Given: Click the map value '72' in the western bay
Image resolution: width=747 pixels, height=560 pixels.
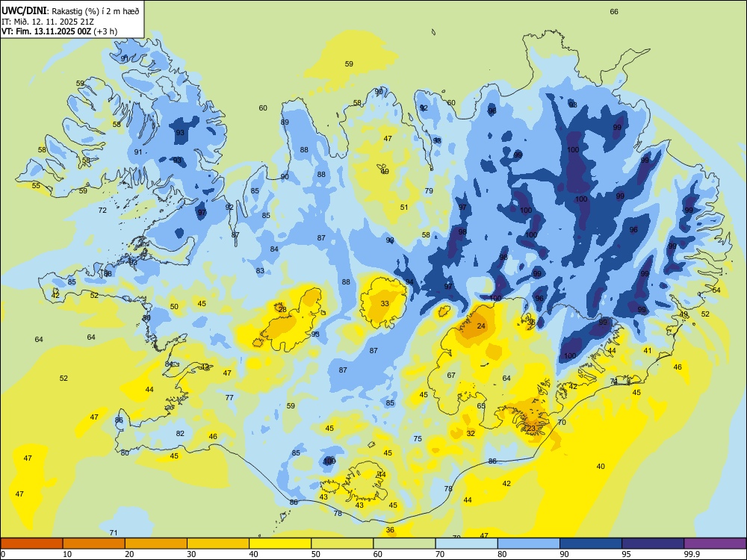Looking at the screenshot, I should tap(102, 210).
